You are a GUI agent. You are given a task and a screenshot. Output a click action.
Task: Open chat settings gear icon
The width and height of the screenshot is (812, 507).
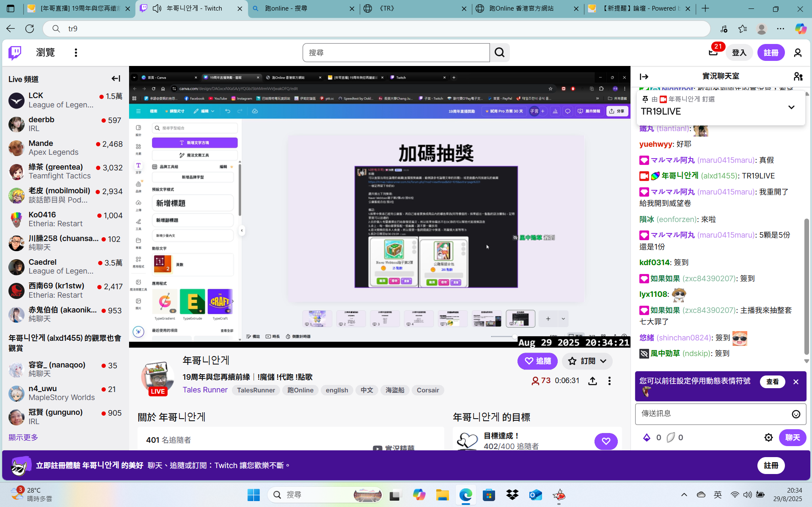click(768, 438)
